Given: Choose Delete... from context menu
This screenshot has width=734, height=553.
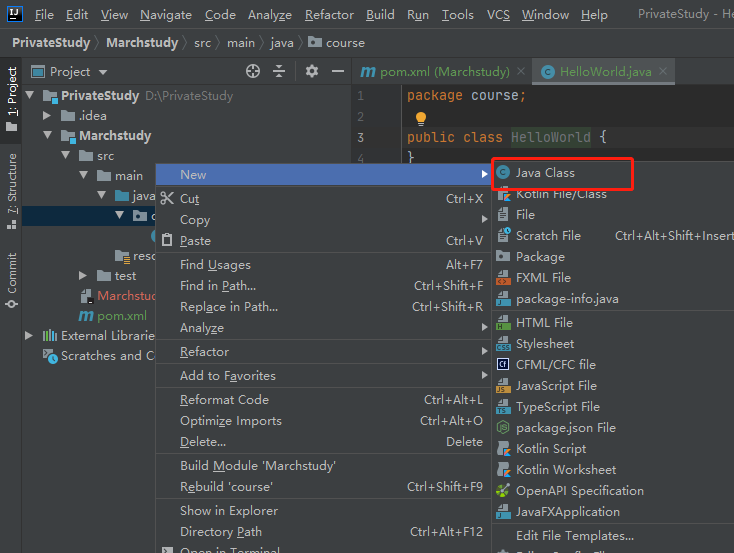Looking at the screenshot, I should tap(323, 442).
